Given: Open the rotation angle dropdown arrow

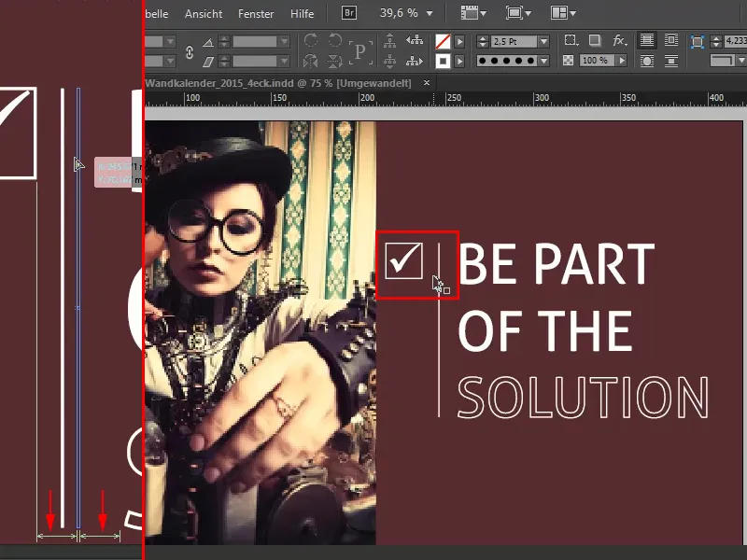Looking at the screenshot, I should (x=285, y=42).
